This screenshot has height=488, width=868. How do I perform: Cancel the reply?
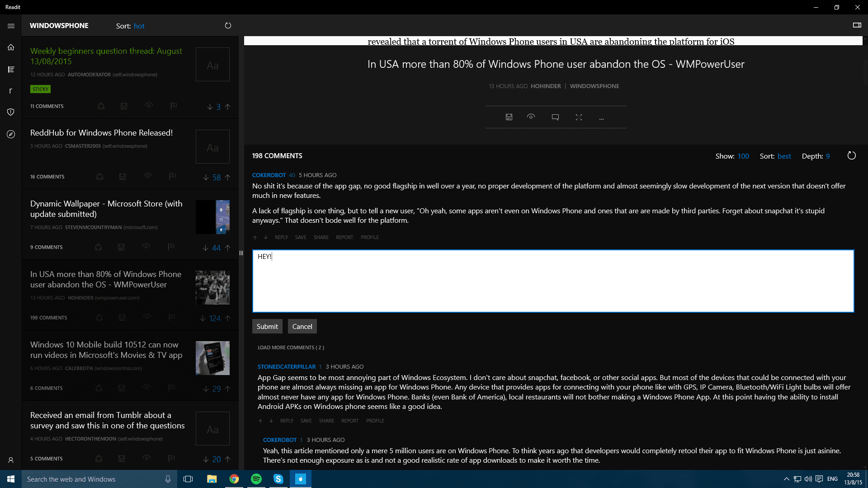point(302,326)
